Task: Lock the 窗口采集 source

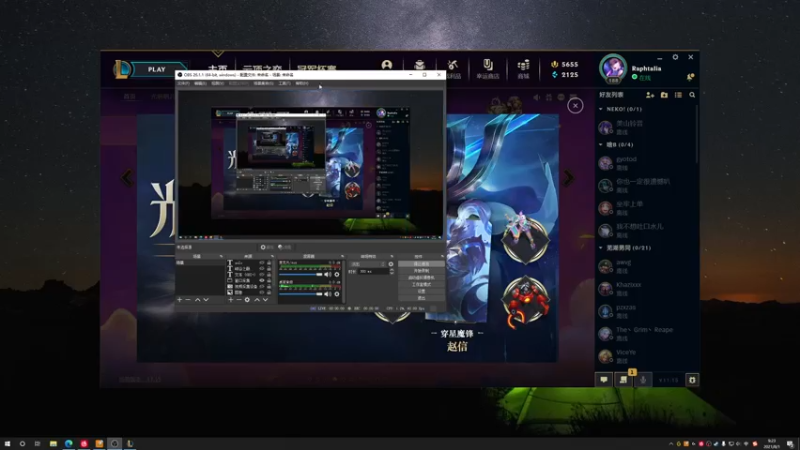Action: 269,281
